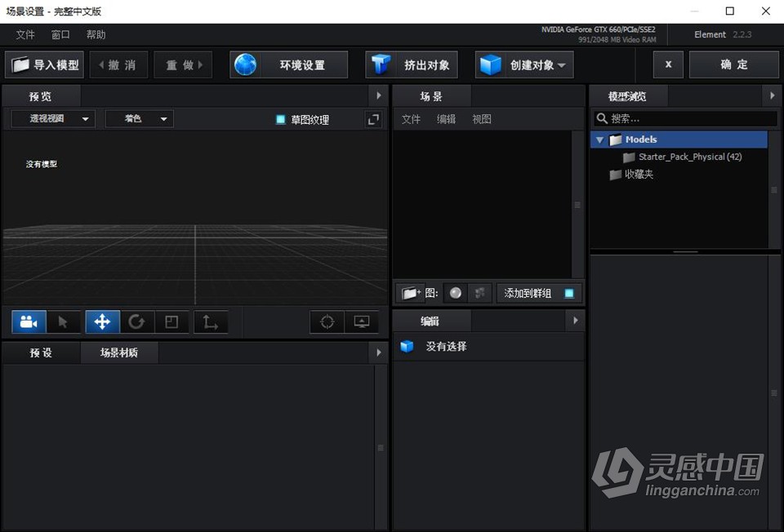Click the blue cube icon beside 没有选择

407,346
